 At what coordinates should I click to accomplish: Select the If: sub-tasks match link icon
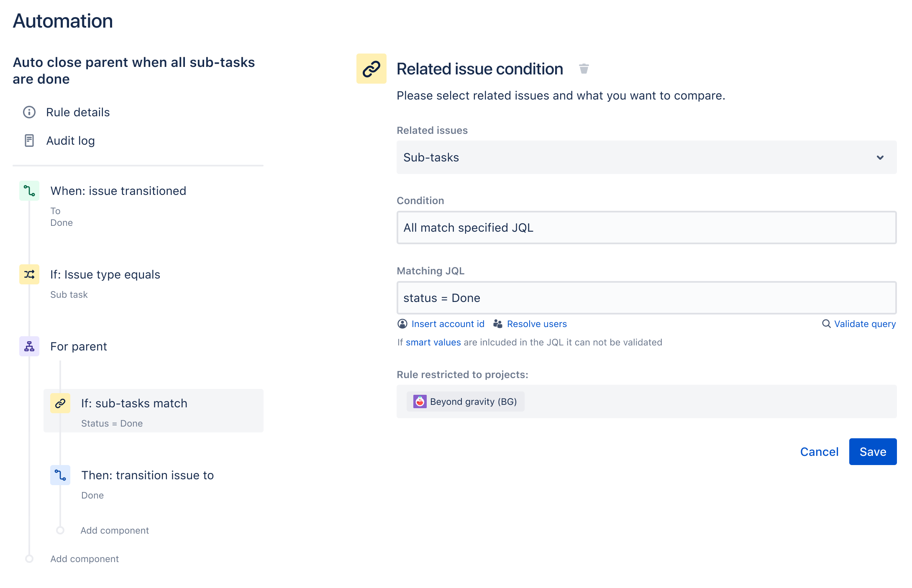click(60, 403)
